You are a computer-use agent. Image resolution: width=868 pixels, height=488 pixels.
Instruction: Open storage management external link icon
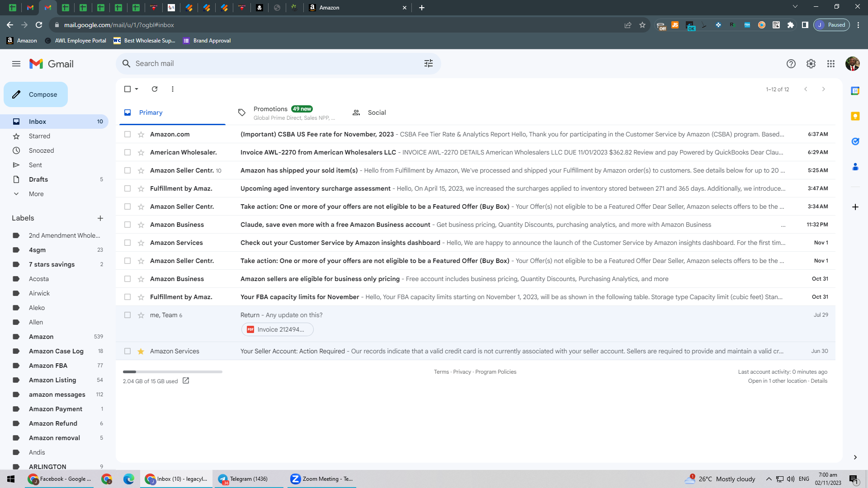click(x=186, y=381)
